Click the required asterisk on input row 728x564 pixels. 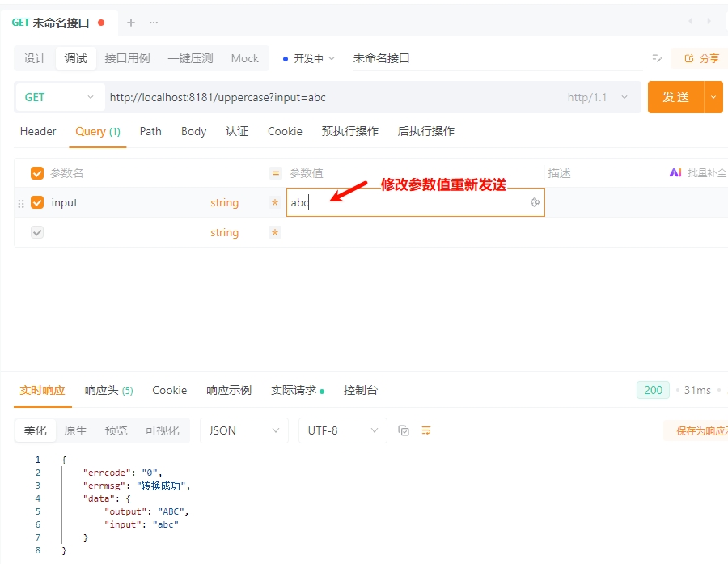[x=275, y=203]
